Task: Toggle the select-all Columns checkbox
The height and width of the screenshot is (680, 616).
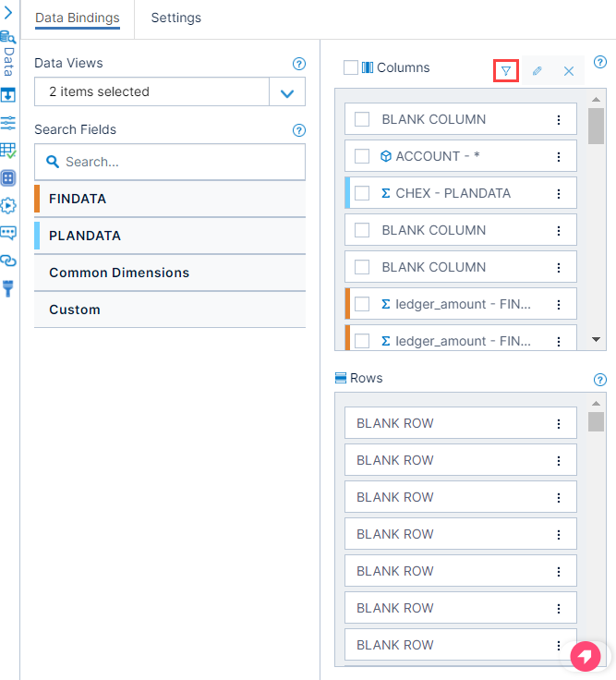Action: [350, 67]
